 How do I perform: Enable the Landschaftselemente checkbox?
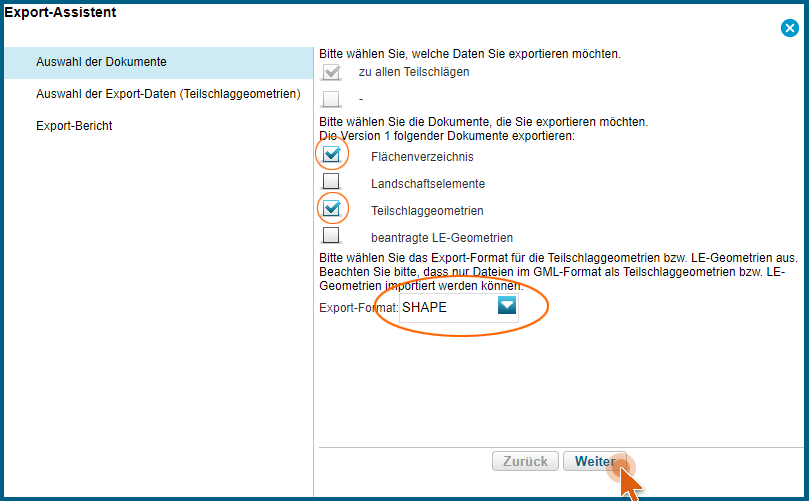point(331,181)
